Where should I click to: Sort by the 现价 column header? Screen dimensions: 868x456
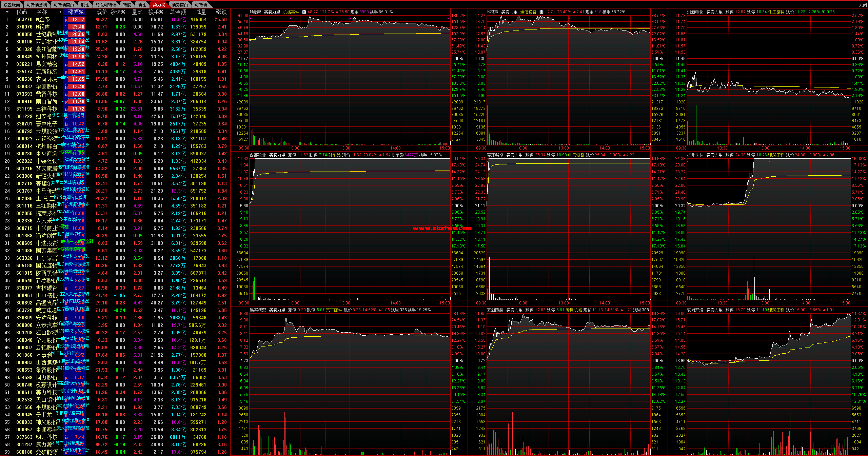click(x=102, y=12)
